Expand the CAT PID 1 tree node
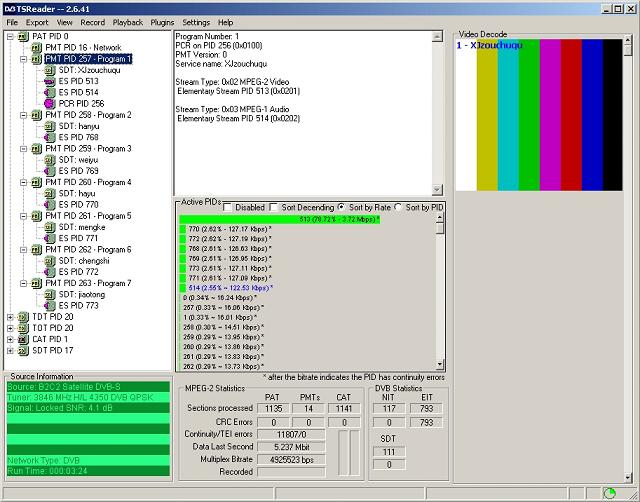This screenshot has height=502, width=640. [11, 339]
